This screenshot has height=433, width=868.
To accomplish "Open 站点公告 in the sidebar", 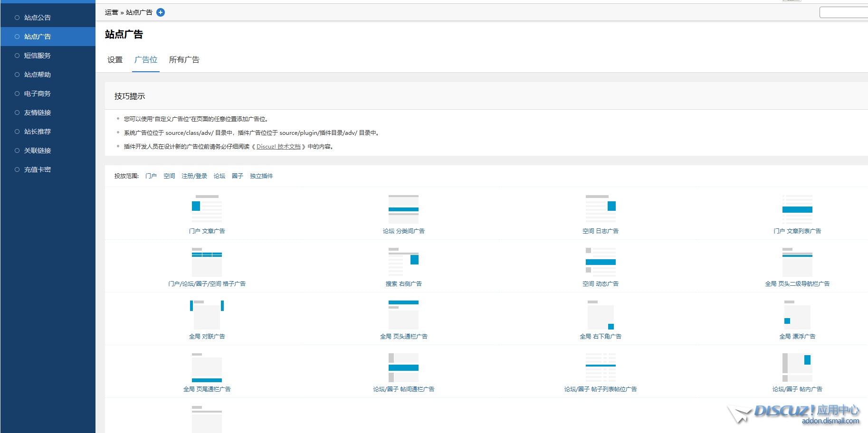I will [38, 18].
